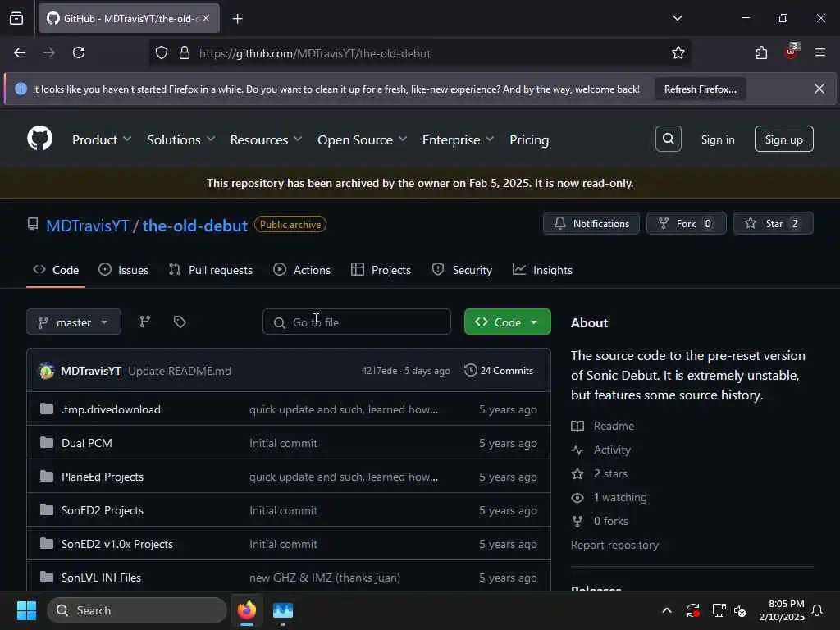Click the red extension icon with badge
The image size is (840, 630).
pos(792,52)
